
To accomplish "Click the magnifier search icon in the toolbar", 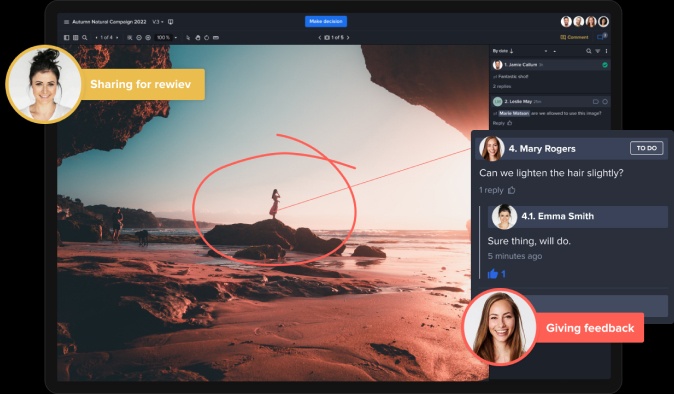I will click(85, 38).
